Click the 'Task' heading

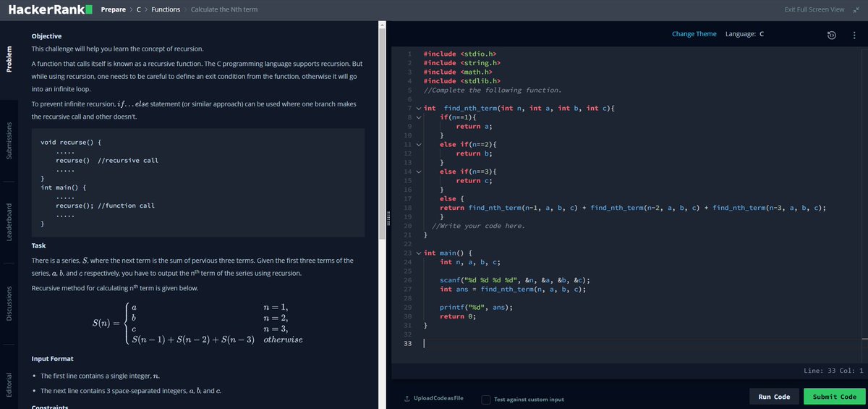click(x=39, y=245)
